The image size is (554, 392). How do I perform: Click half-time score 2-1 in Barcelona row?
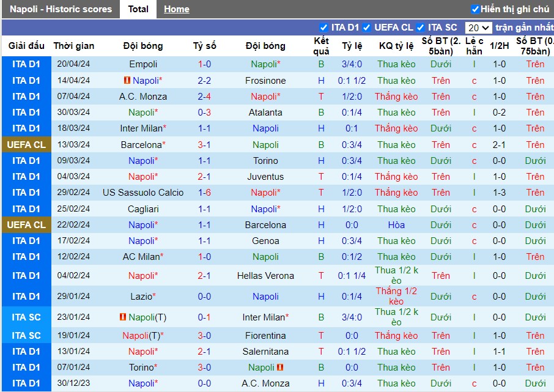point(499,145)
